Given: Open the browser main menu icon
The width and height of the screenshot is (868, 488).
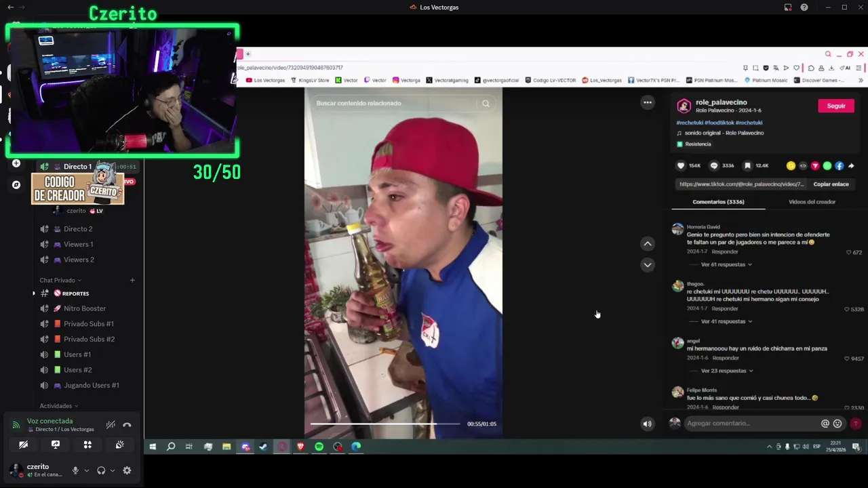Looking at the screenshot, I should click(x=859, y=68).
